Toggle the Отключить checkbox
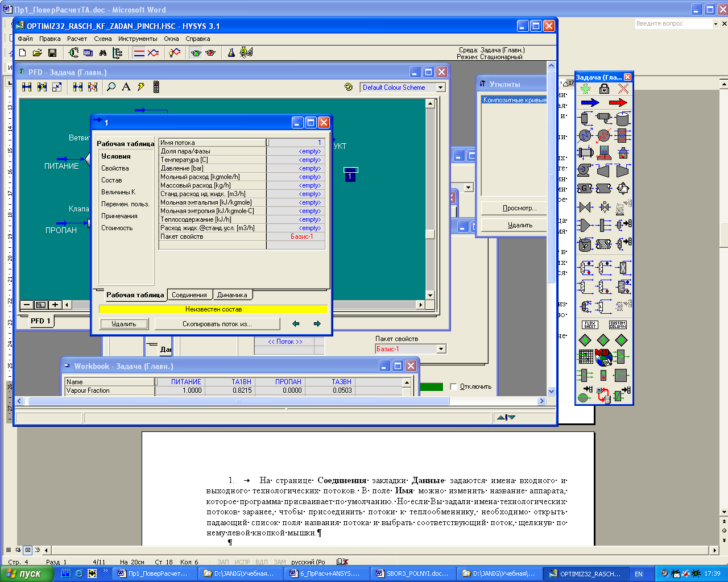Image resolution: width=728 pixels, height=582 pixels. (453, 386)
